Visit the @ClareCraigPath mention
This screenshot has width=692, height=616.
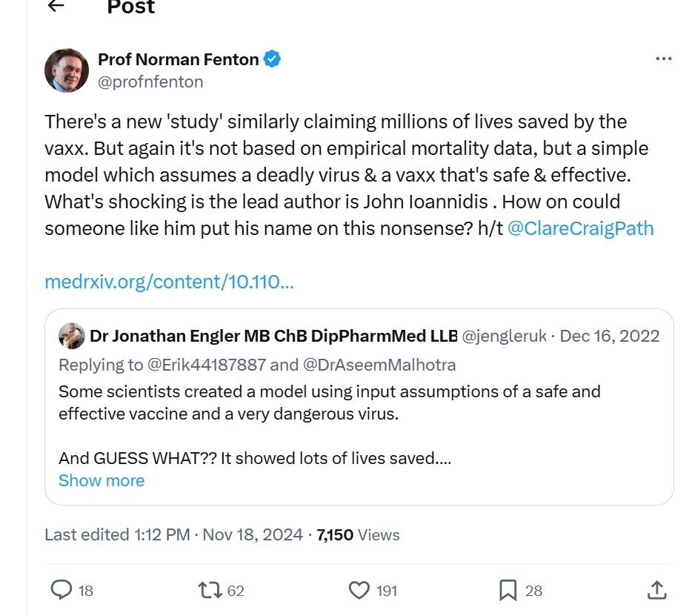581,228
